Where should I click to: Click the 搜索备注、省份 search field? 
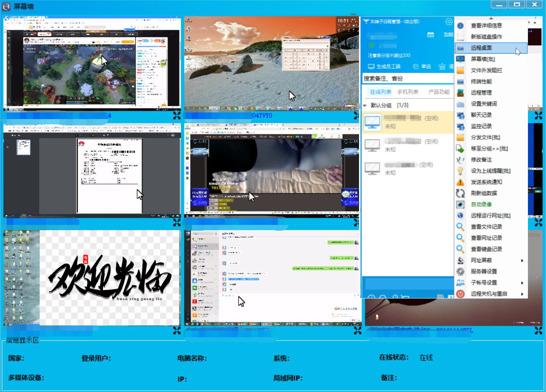[406, 78]
